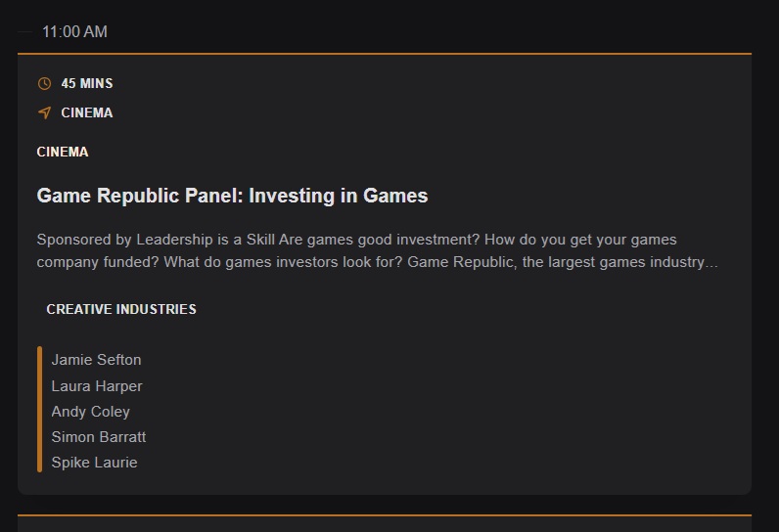Open speaker Jamie Sefton
The height and width of the screenshot is (532, 779).
[96, 360]
